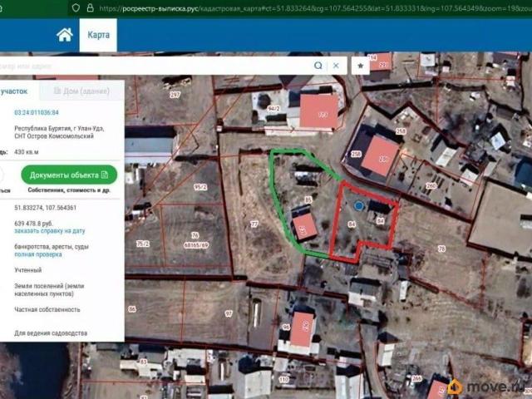Switch to the Дом (здание) tab
The height and width of the screenshot is (399, 532).
click(81, 91)
